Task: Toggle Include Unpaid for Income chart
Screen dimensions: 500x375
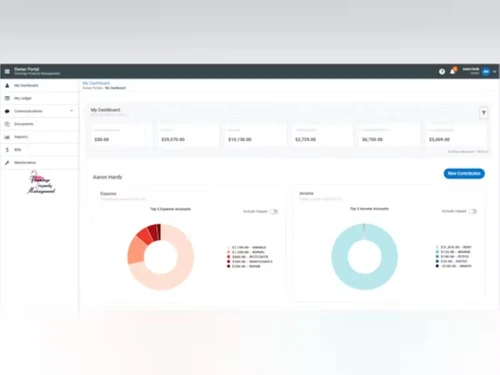Action: 473,211
